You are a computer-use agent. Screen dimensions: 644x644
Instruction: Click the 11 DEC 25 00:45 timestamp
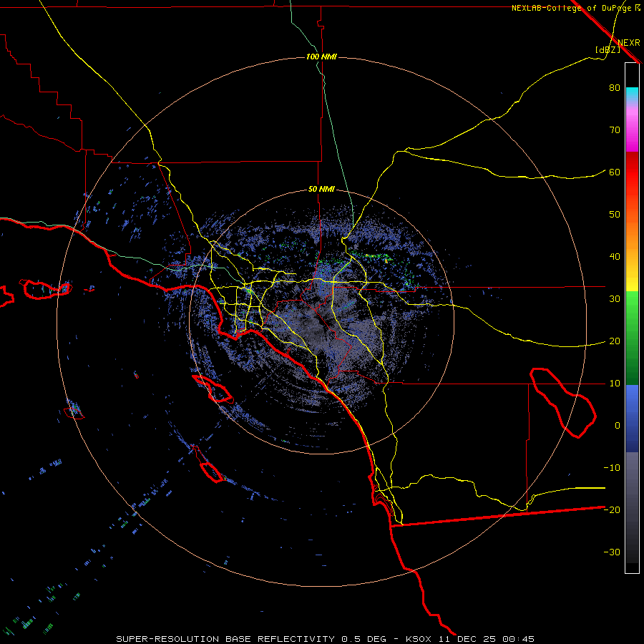coord(487,639)
